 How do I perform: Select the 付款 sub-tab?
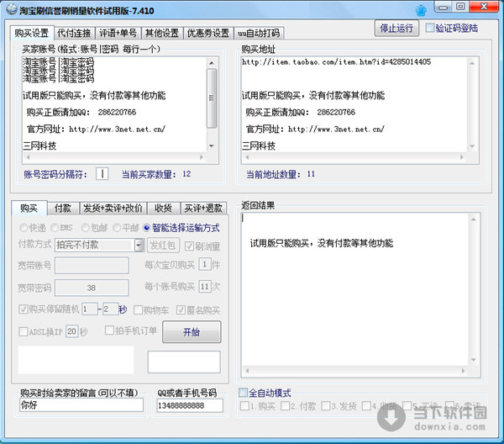click(x=63, y=209)
